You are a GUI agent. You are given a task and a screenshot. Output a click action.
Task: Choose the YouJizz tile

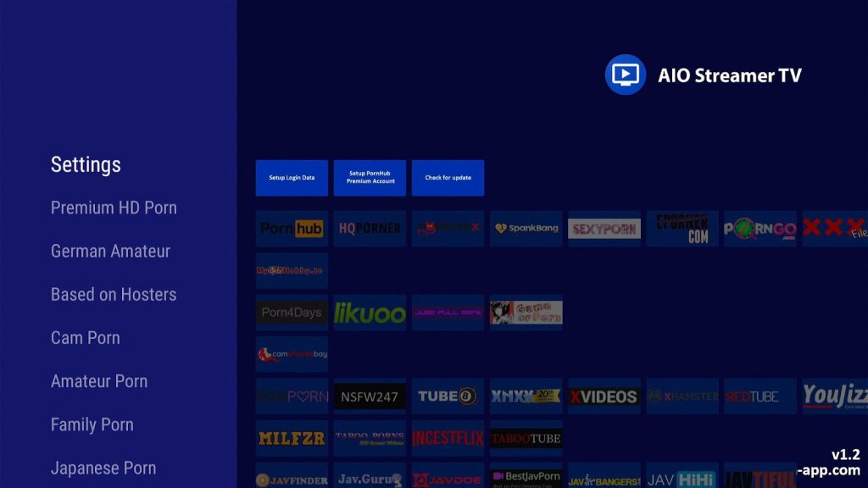[x=835, y=396]
